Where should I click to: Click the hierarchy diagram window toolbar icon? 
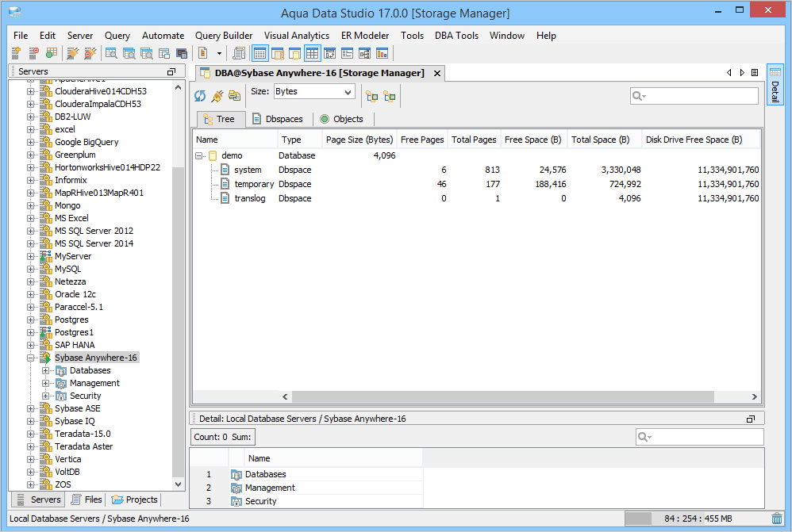(365, 53)
